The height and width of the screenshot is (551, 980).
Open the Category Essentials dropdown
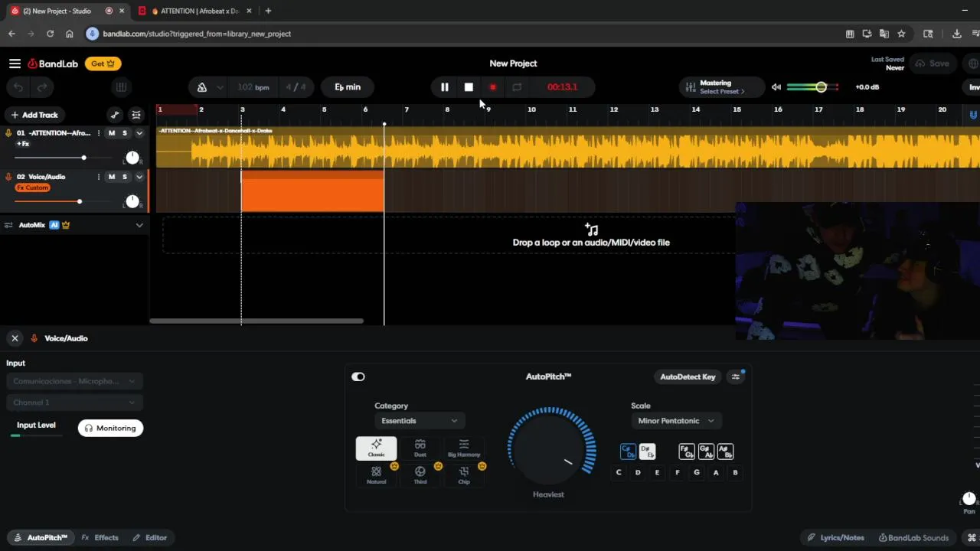[x=419, y=421]
